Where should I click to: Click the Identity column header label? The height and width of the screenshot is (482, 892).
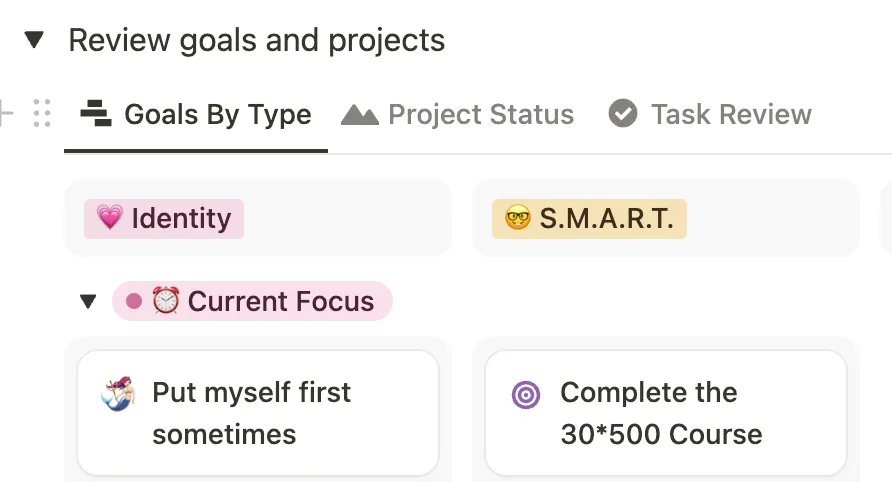(180, 218)
